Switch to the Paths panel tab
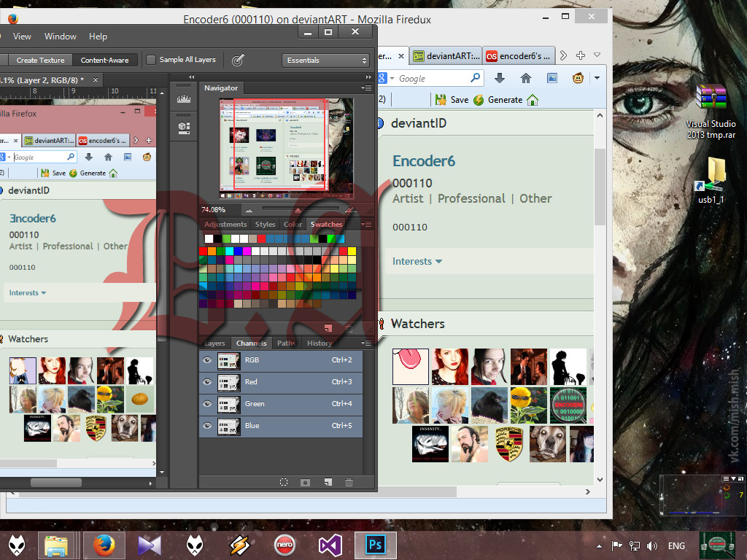Image resolution: width=747 pixels, height=560 pixels. (286, 343)
